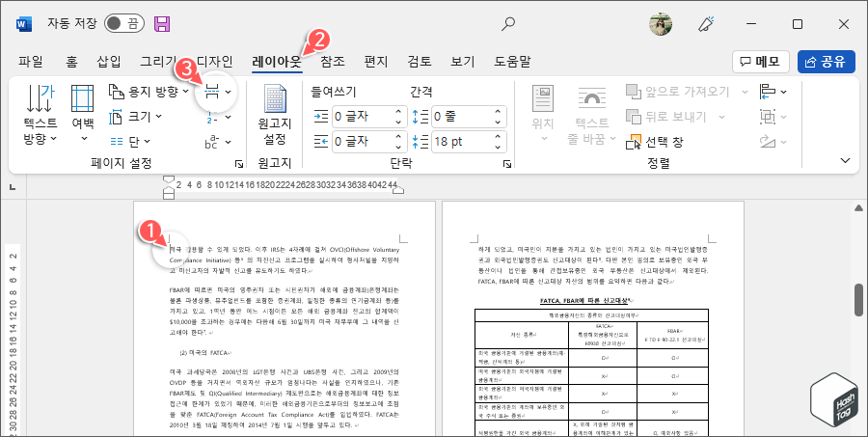The height and width of the screenshot is (437, 868).
Task: Click 원고지 설정 (Manuscript Settings) button
Action: click(x=275, y=115)
